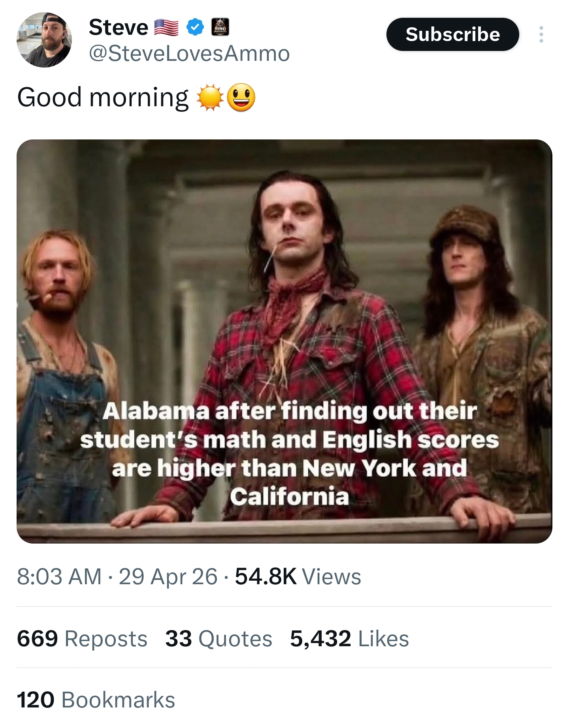Select the Good morning post text

[103, 97]
